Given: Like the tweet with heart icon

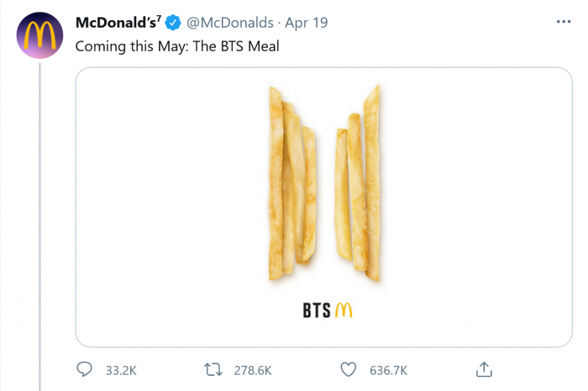Looking at the screenshot, I should coord(349,369).
